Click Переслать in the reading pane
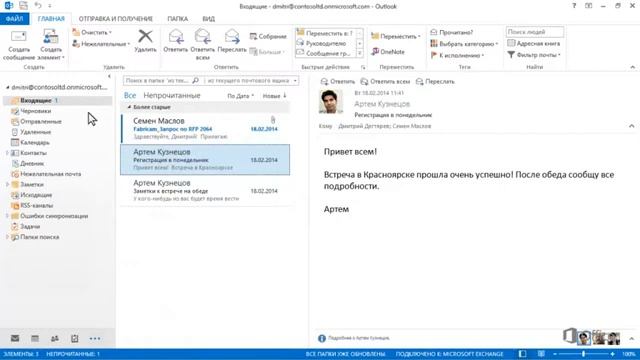 (x=435, y=82)
